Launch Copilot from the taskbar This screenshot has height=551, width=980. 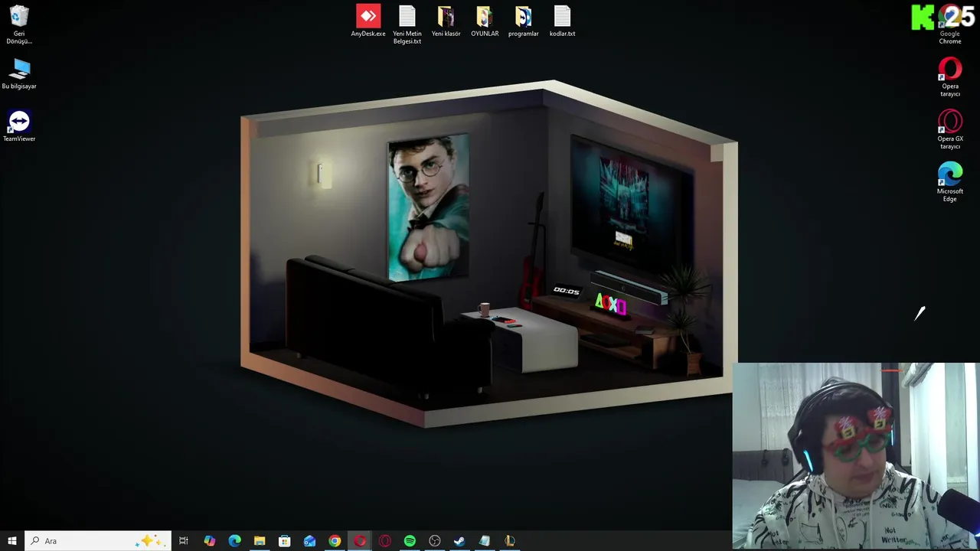coord(210,541)
